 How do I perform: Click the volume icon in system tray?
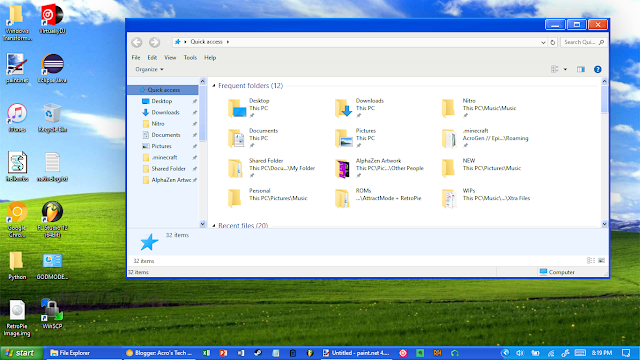[520, 353]
